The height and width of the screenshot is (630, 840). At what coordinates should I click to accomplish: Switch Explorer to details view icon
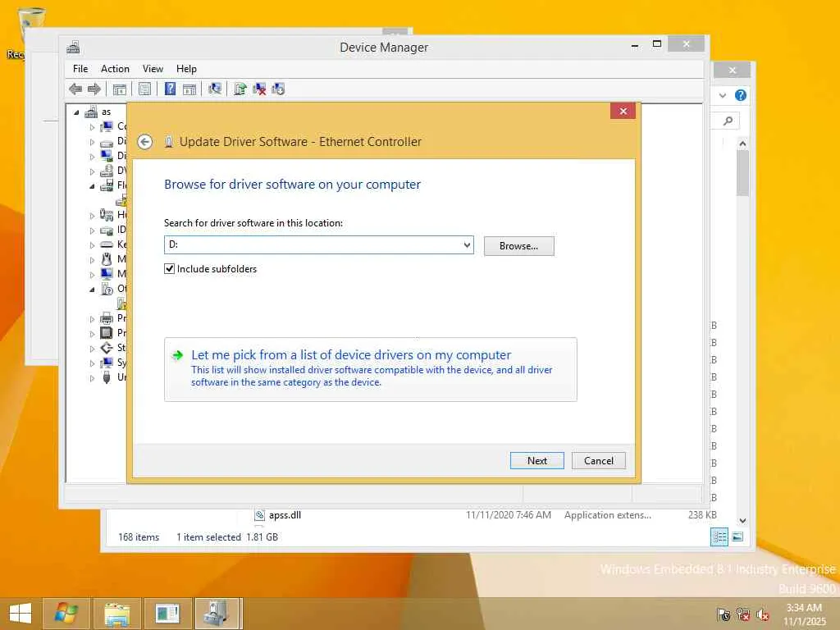(719, 536)
